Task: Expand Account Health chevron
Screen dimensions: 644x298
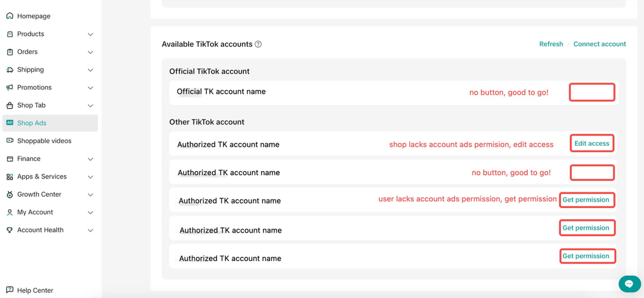Action: [x=91, y=230]
